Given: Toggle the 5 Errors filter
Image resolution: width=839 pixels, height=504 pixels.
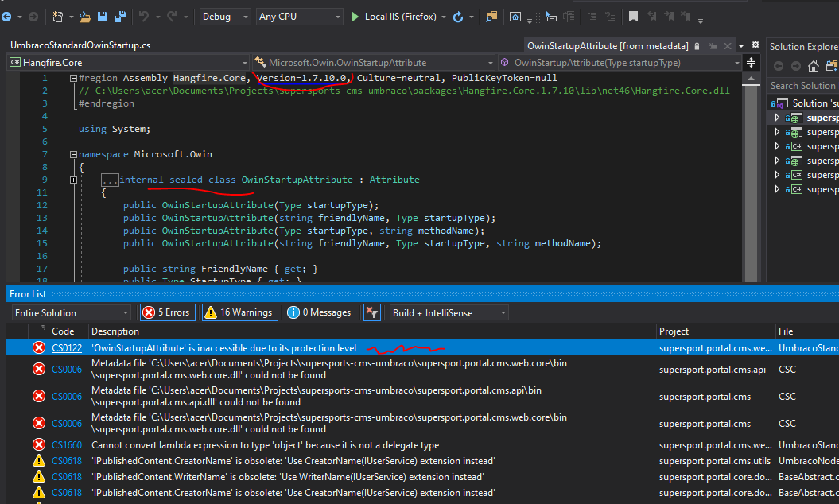Looking at the screenshot, I should pyautogui.click(x=166, y=312).
